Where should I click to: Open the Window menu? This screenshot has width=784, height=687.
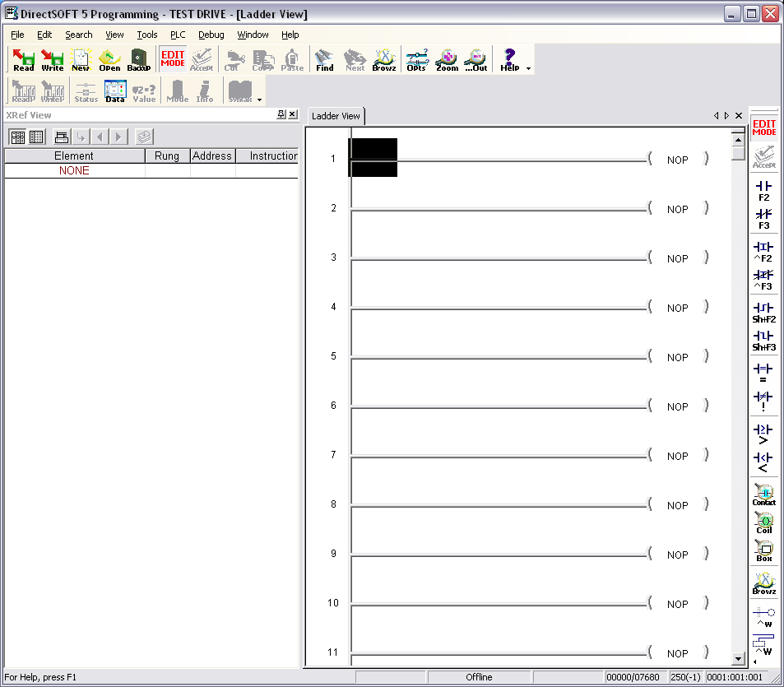coord(253,35)
